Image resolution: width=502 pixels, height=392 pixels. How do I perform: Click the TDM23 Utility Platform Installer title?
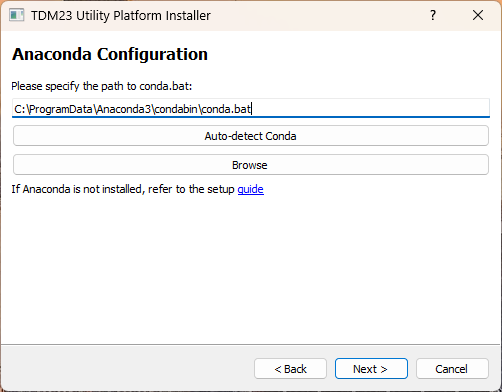[121, 16]
